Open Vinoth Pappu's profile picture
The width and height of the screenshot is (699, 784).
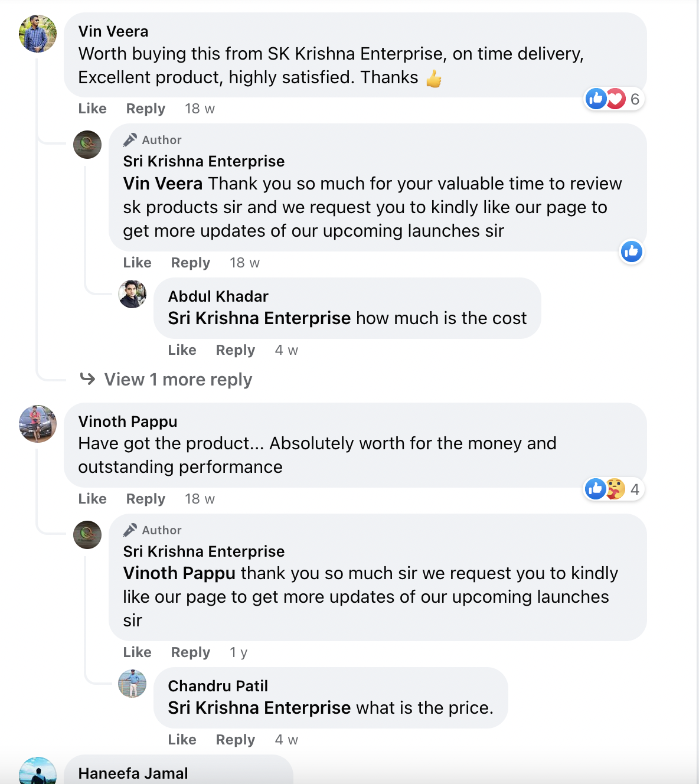38,424
